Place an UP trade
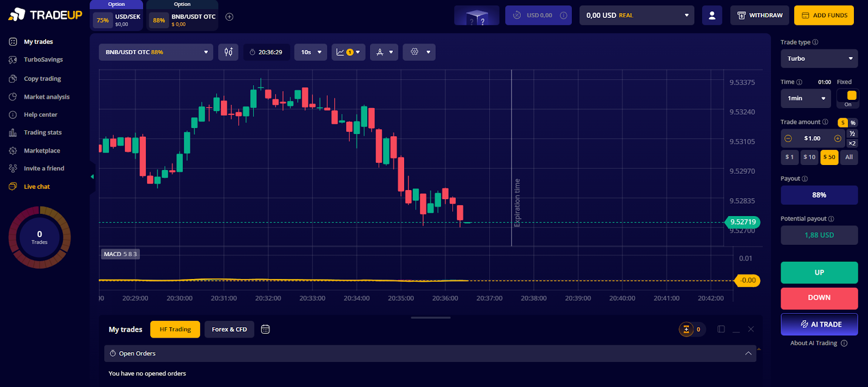Screen dimensions: 868x387 tap(819, 272)
